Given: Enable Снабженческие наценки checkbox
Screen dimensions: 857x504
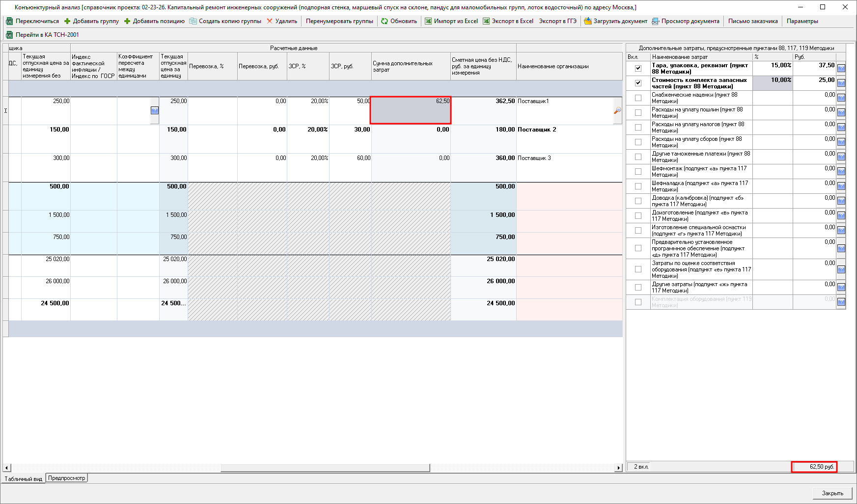Looking at the screenshot, I should 638,98.
